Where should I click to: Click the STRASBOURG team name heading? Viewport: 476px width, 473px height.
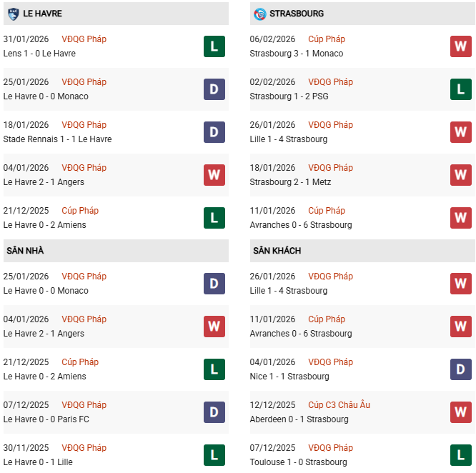click(x=297, y=14)
